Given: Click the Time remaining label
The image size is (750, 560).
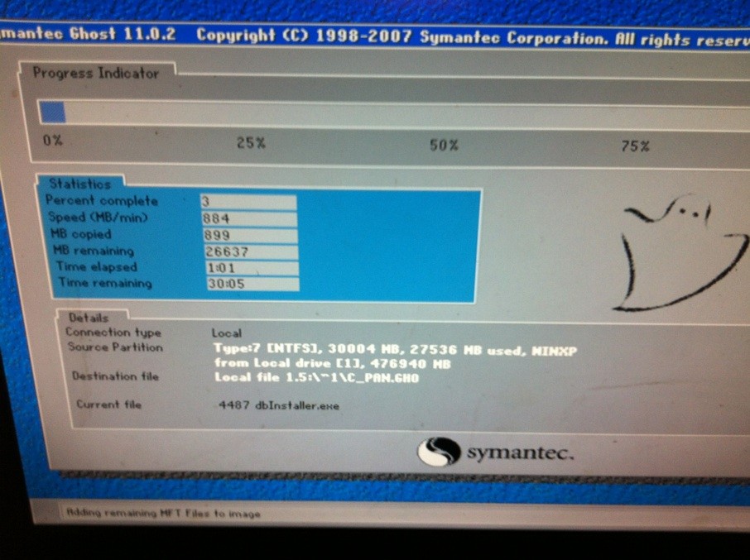Looking at the screenshot, I should 105,283.
